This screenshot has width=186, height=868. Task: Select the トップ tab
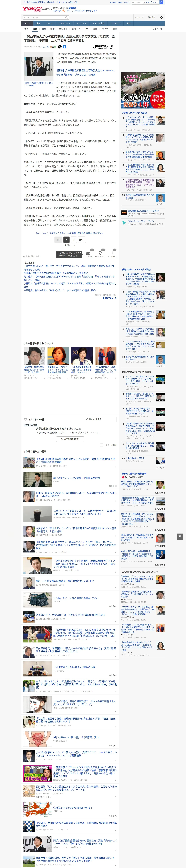pyautogui.click(x=27, y=23)
